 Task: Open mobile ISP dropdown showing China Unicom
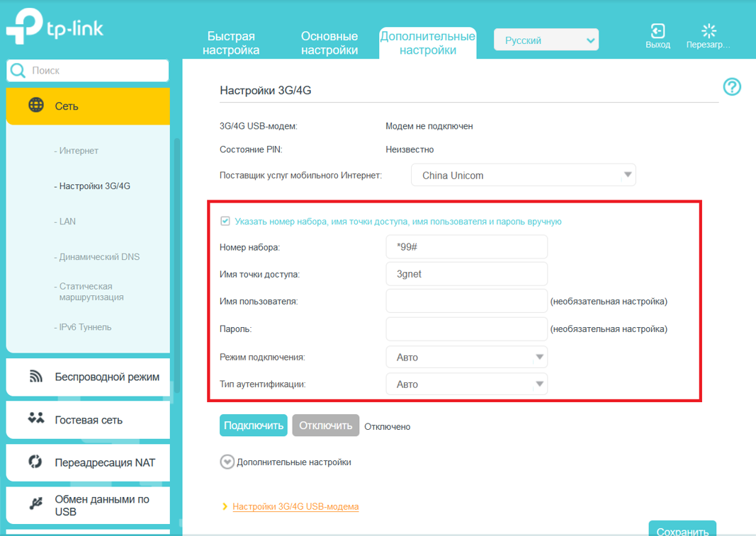point(523,175)
